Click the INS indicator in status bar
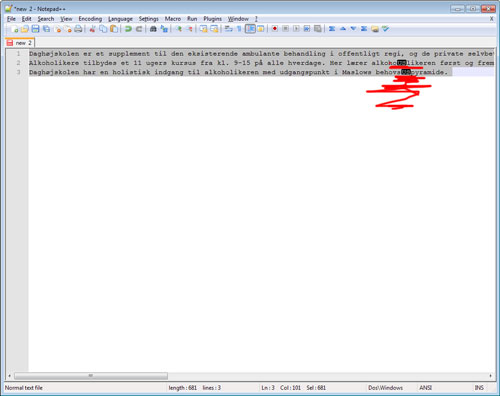 pyautogui.click(x=479, y=388)
